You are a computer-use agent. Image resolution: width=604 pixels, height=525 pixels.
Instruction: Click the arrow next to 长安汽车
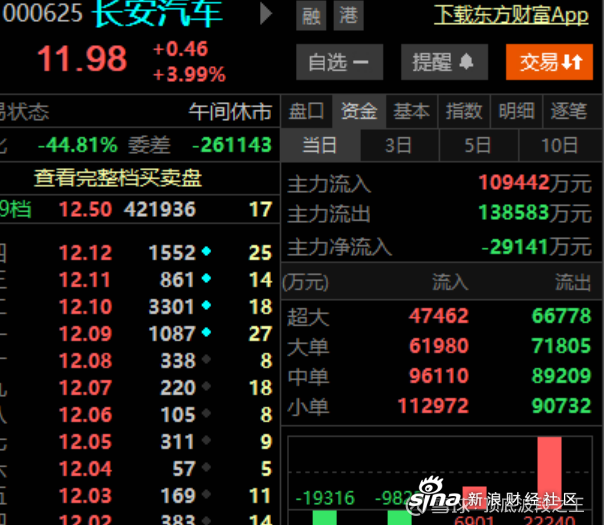pos(266,13)
